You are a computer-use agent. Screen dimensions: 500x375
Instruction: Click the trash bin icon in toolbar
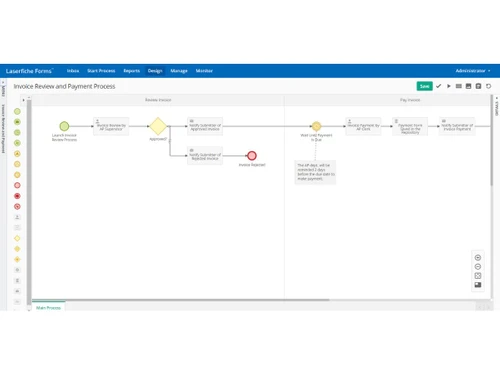click(478, 86)
